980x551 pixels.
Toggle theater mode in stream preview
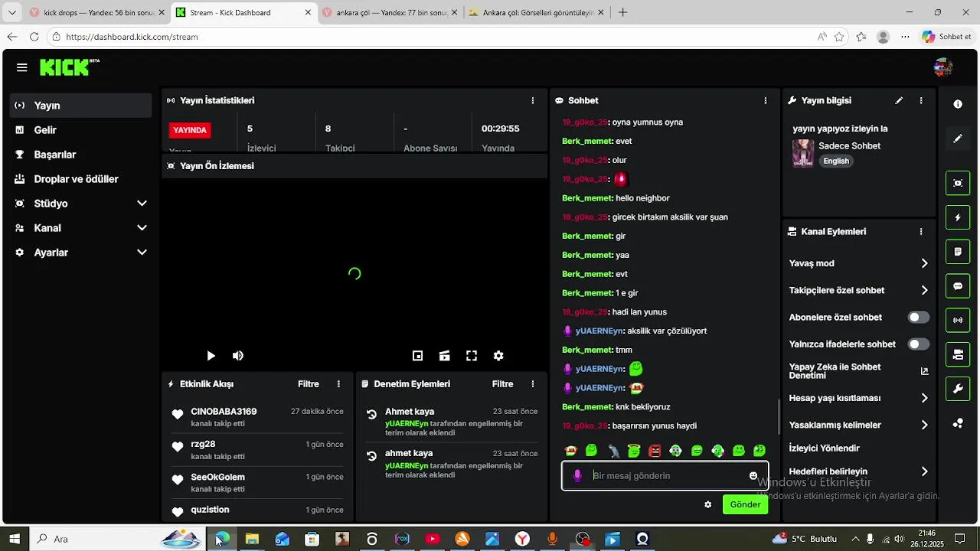pyautogui.click(x=444, y=356)
